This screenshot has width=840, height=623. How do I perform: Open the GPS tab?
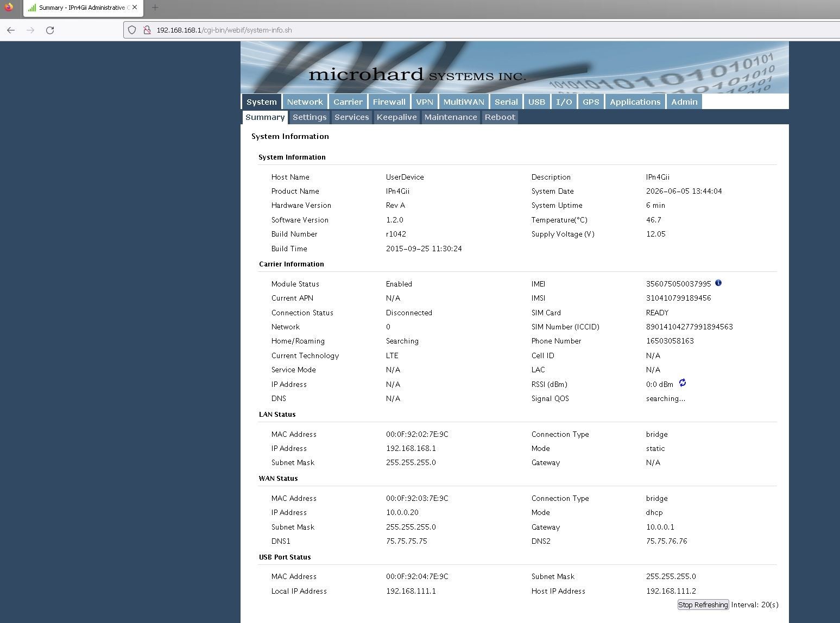click(x=591, y=102)
